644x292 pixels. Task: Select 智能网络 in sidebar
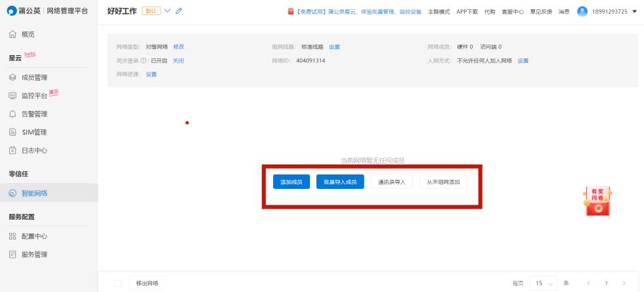[x=35, y=194]
